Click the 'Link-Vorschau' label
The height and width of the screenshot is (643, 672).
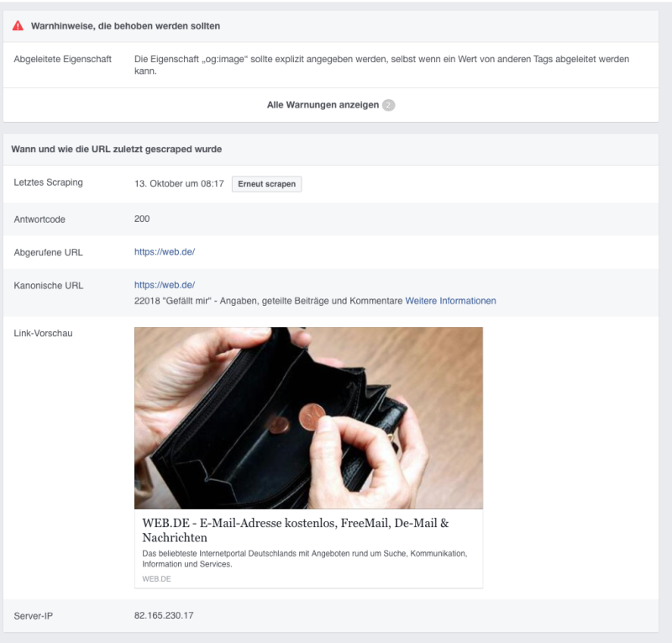pos(44,334)
